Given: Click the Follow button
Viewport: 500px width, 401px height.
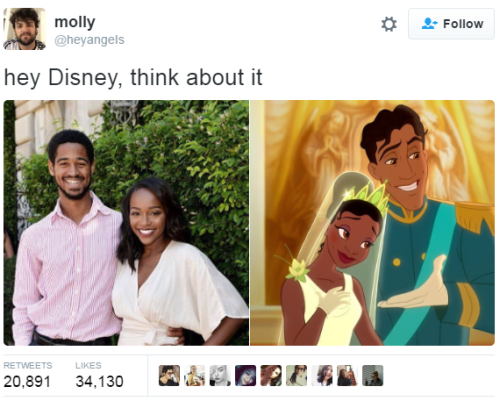Looking at the screenshot, I should click(451, 24).
